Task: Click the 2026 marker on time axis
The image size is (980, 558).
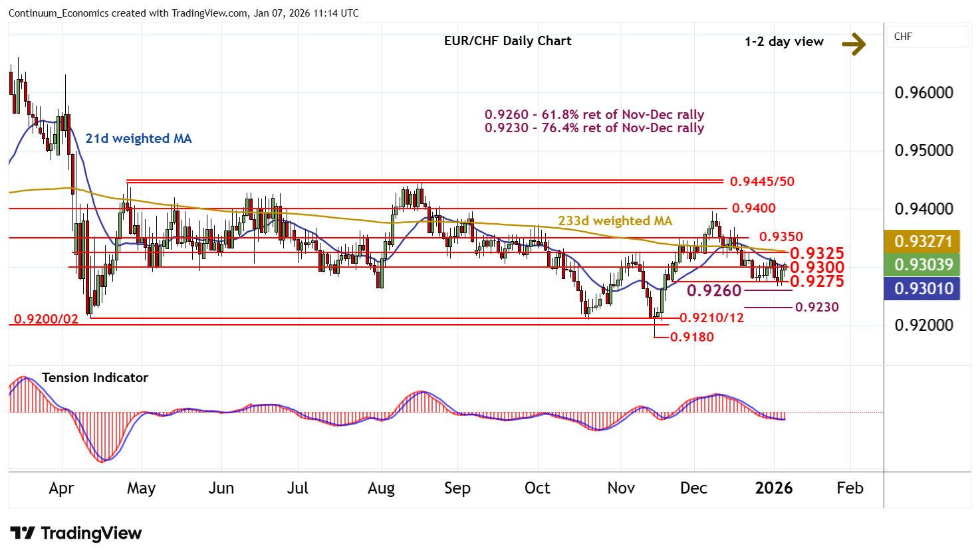Action: (774, 488)
